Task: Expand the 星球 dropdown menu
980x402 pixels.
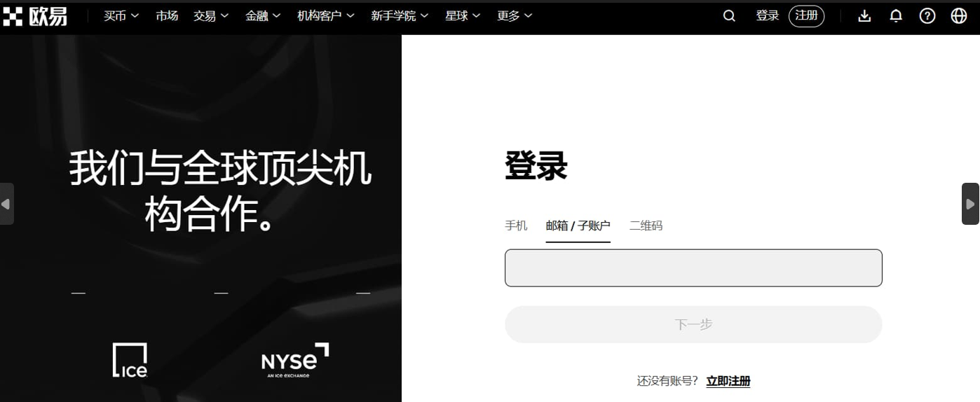Action: tap(463, 16)
